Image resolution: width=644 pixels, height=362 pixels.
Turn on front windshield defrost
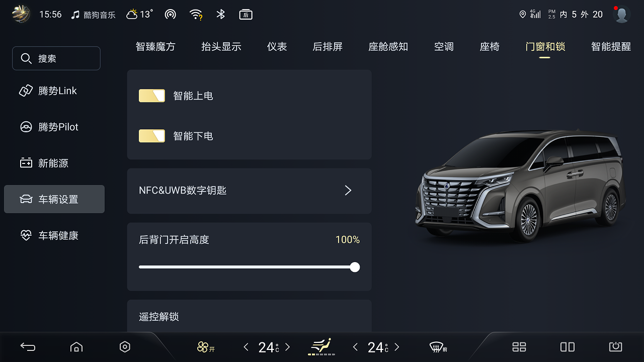pyautogui.click(x=438, y=347)
